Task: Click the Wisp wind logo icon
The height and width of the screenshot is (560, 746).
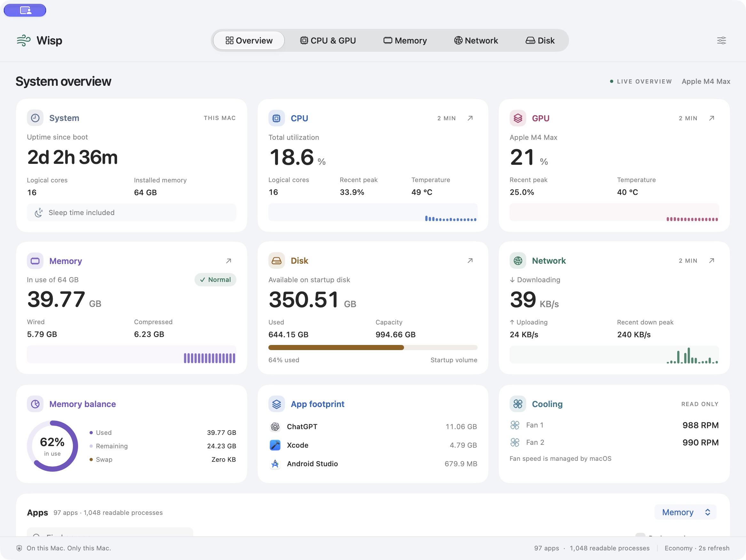Action: click(24, 41)
